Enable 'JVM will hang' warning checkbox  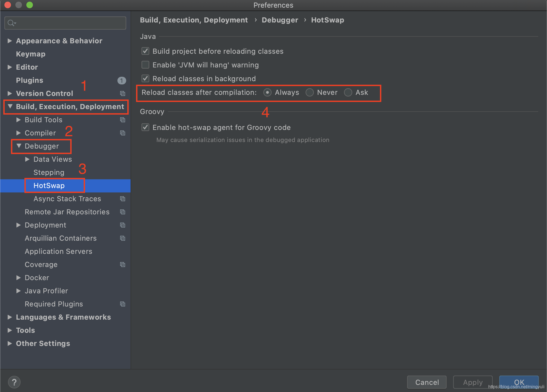click(x=145, y=65)
